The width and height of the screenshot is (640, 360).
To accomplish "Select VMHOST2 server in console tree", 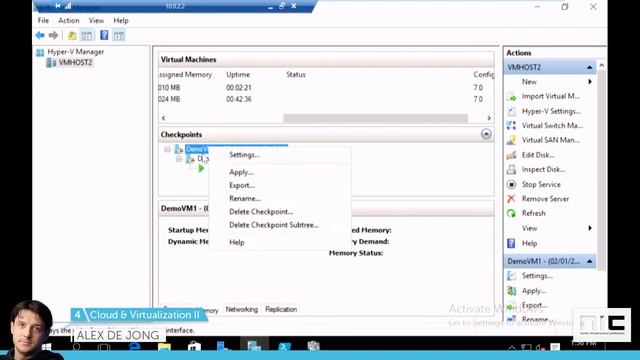I will click(75, 62).
